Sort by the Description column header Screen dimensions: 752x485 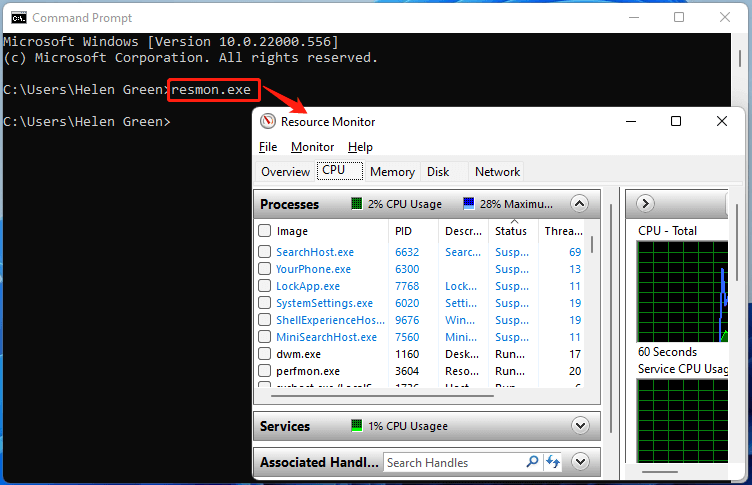463,231
